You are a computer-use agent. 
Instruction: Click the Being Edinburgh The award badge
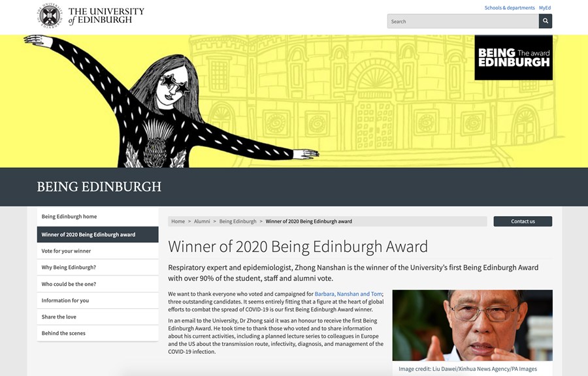click(x=514, y=57)
